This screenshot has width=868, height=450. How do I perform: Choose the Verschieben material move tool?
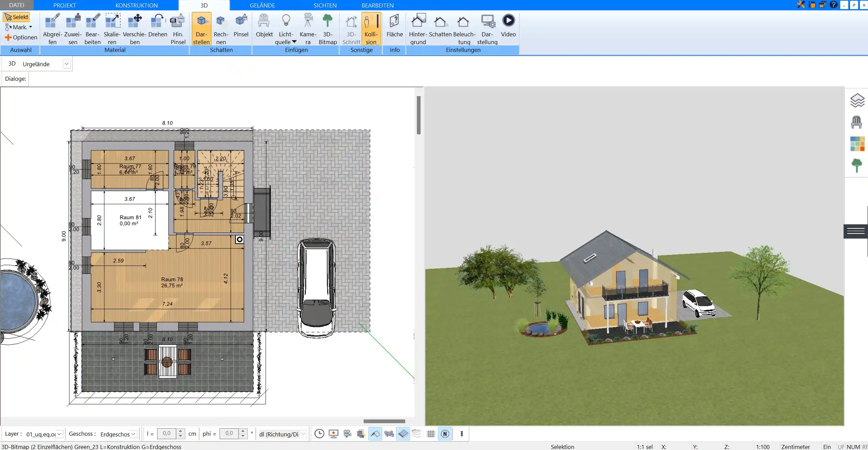click(x=134, y=29)
